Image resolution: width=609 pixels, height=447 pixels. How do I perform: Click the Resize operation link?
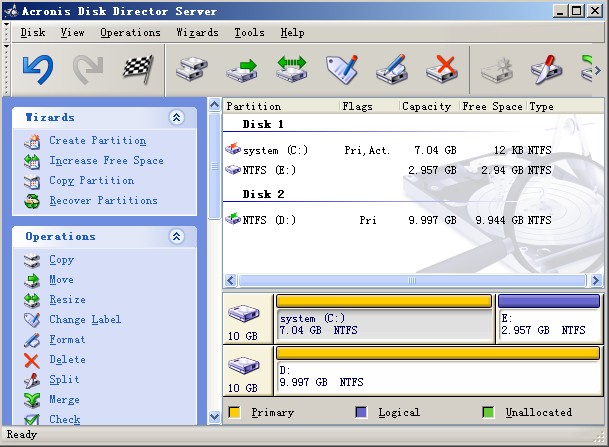67,299
